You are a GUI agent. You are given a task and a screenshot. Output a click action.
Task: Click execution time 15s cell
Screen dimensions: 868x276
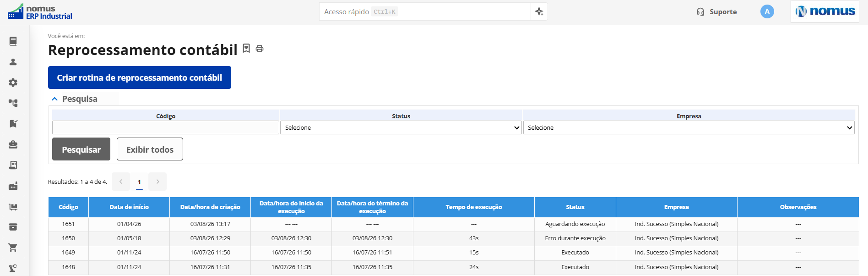tap(474, 253)
